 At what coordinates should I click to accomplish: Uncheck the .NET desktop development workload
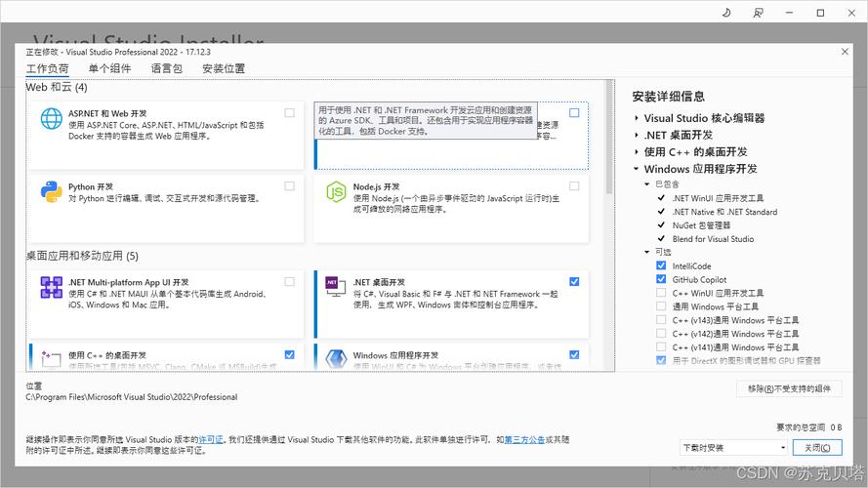[x=575, y=282]
